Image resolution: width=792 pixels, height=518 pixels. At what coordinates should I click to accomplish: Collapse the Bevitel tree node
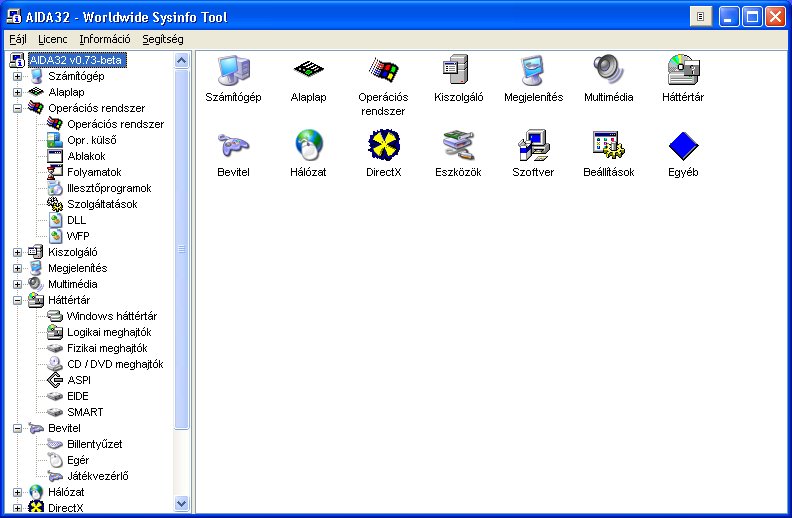pos(18,428)
